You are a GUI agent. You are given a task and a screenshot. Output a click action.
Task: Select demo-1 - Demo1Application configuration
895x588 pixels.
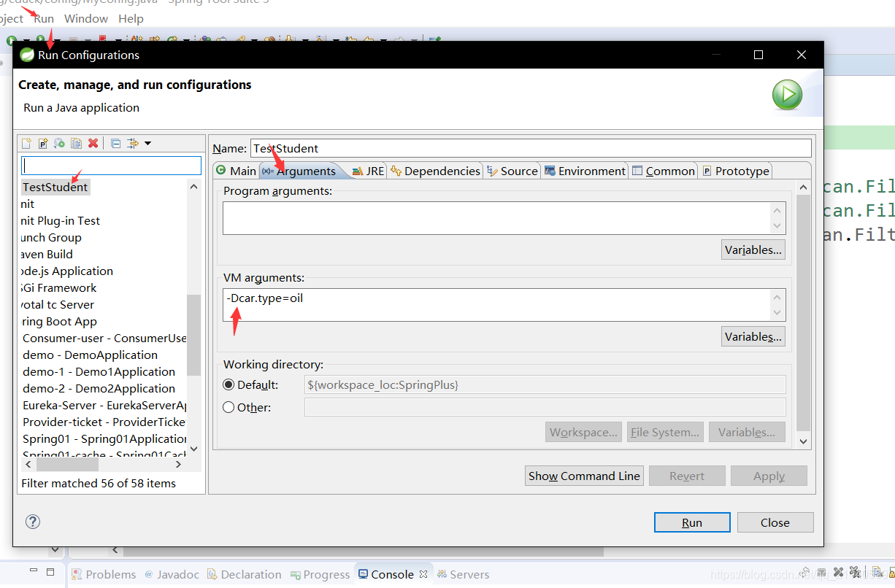pyautogui.click(x=99, y=371)
